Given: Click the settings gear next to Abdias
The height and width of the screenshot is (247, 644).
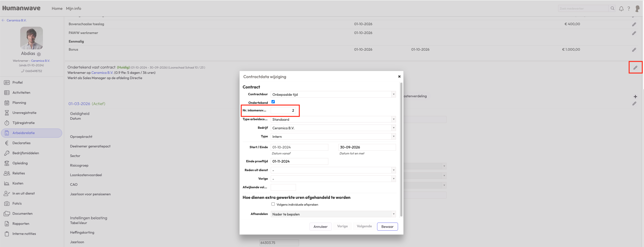Looking at the screenshot, I should pyautogui.click(x=39, y=54).
